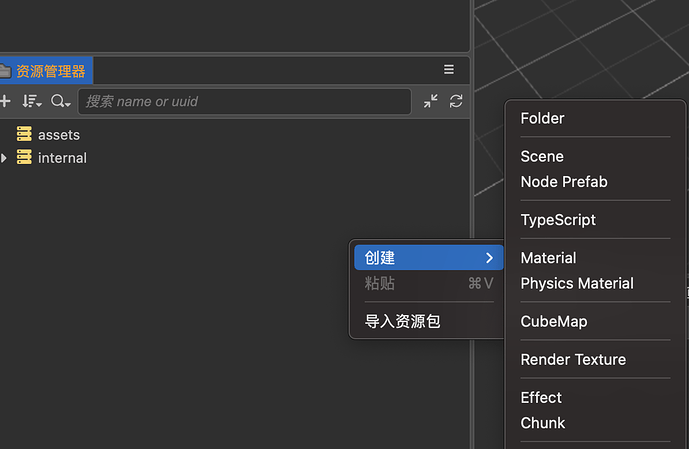Viewport: 689px width, 449px height.
Task: Expand the internal folder tree arrow
Action: pos(5,157)
